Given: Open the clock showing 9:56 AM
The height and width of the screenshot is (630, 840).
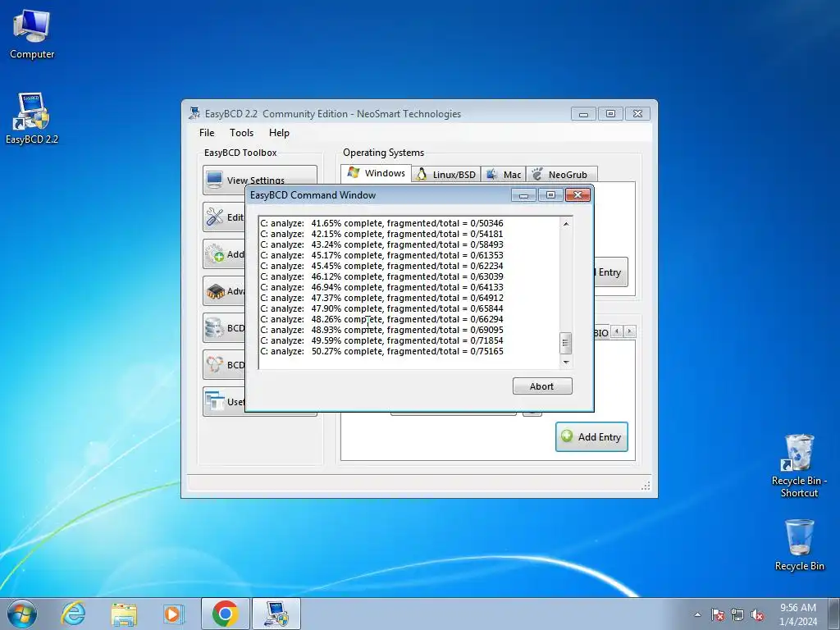Looking at the screenshot, I should click(798, 614).
